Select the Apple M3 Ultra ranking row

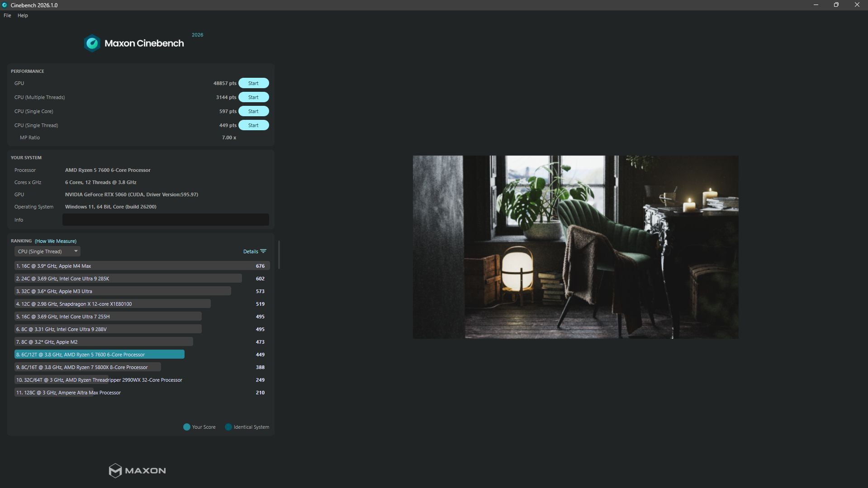point(142,291)
